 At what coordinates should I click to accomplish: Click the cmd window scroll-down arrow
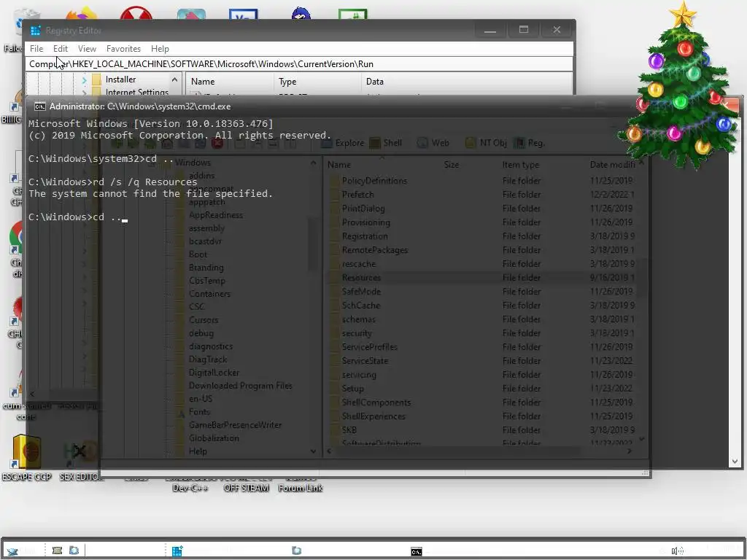tap(735, 462)
